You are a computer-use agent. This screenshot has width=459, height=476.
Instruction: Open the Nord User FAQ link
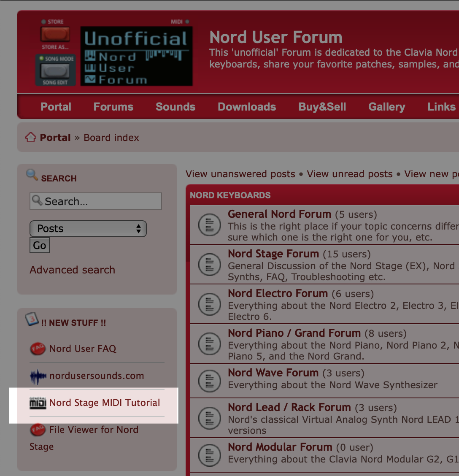pyautogui.click(x=83, y=349)
